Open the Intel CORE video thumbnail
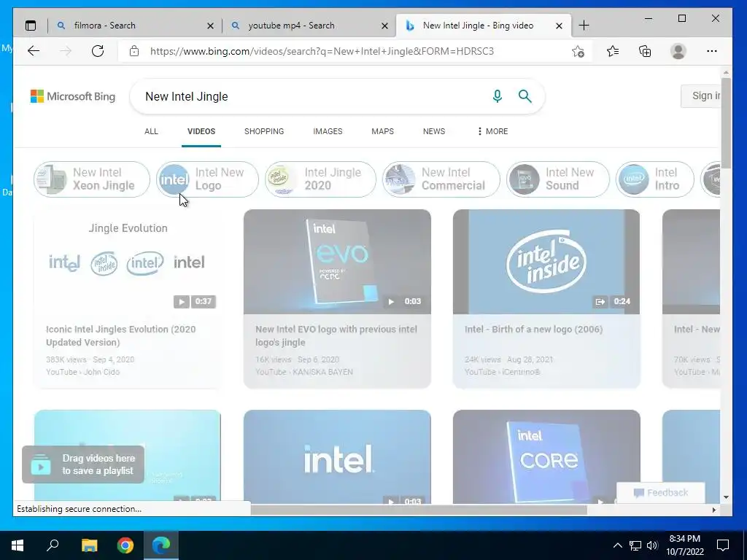 pyautogui.click(x=546, y=456)
